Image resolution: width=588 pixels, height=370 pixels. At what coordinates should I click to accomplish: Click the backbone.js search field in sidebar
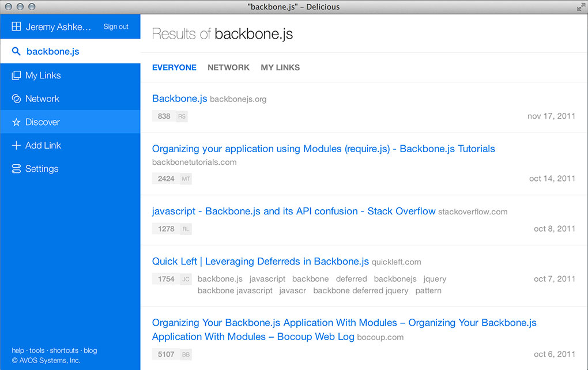[53, 51]
